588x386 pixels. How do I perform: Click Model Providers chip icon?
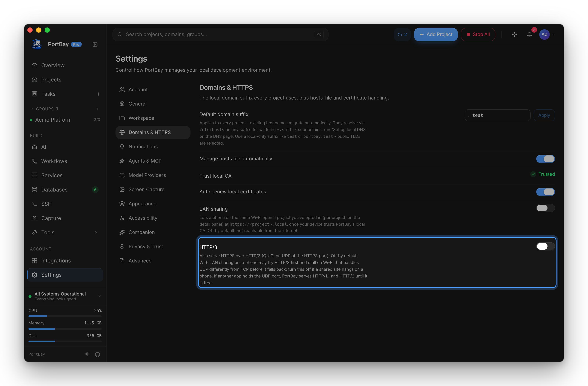coord(122,175)
